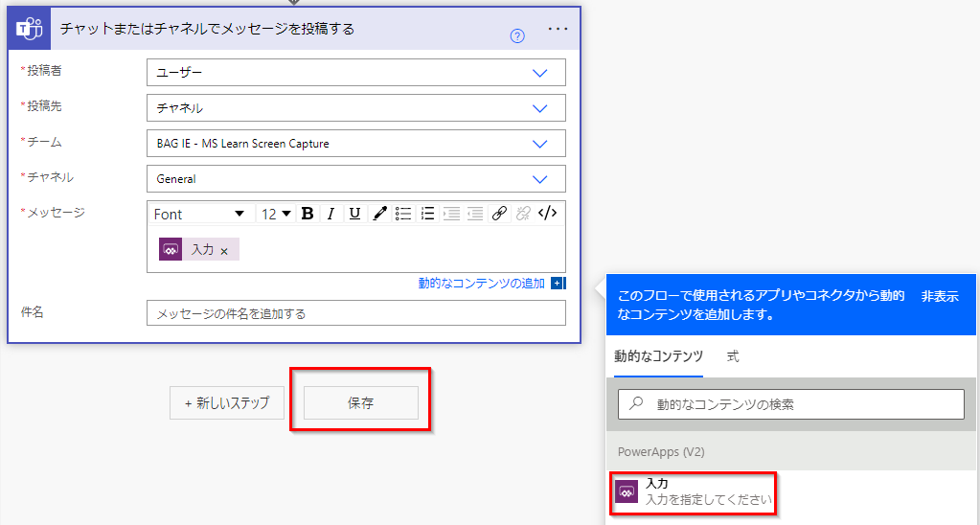Open the action's three-dot menu

tap(558, 29)
